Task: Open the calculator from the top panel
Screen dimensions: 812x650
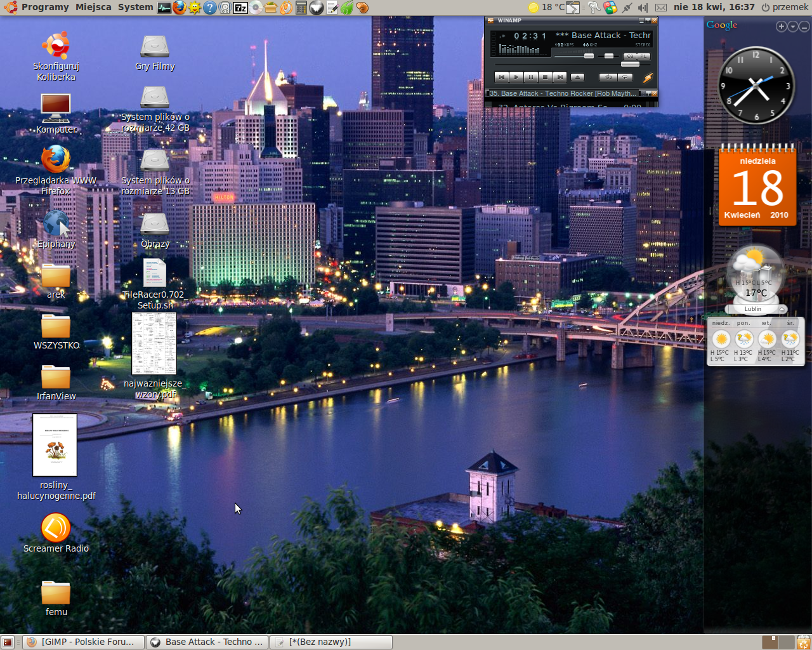Action: [x=301, y=8]
